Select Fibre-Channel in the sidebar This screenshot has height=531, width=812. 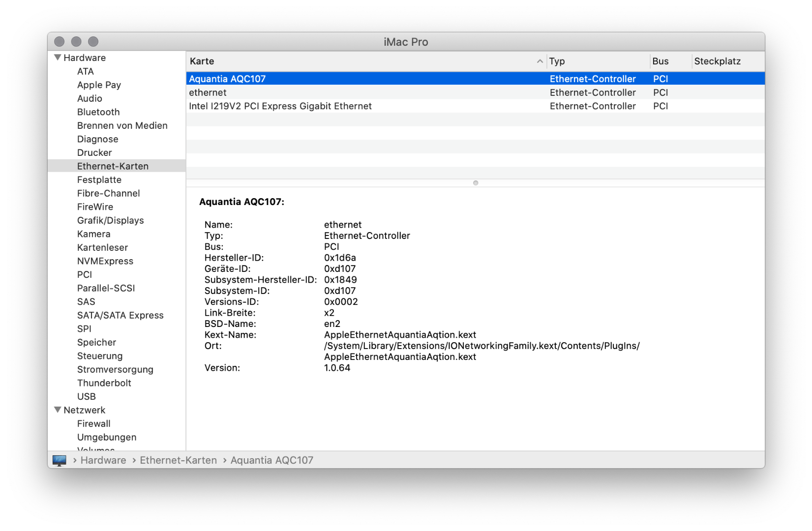click(x=108, y=193)
